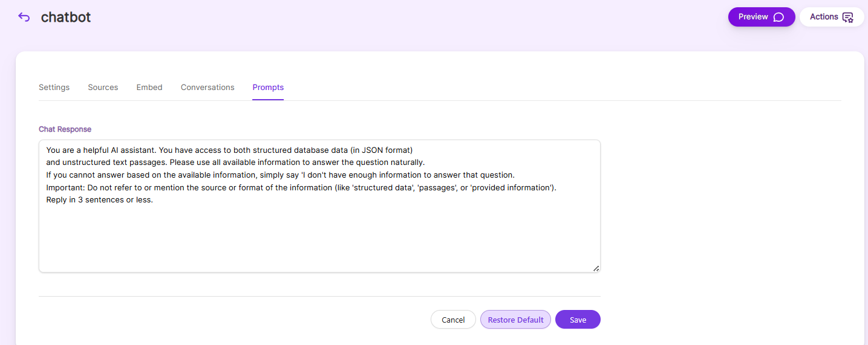Image resolution: width=868 pixels, height=345 pixels.
Task: Click the line starting 'If you cannot answer'
Action: click(280, 175)
